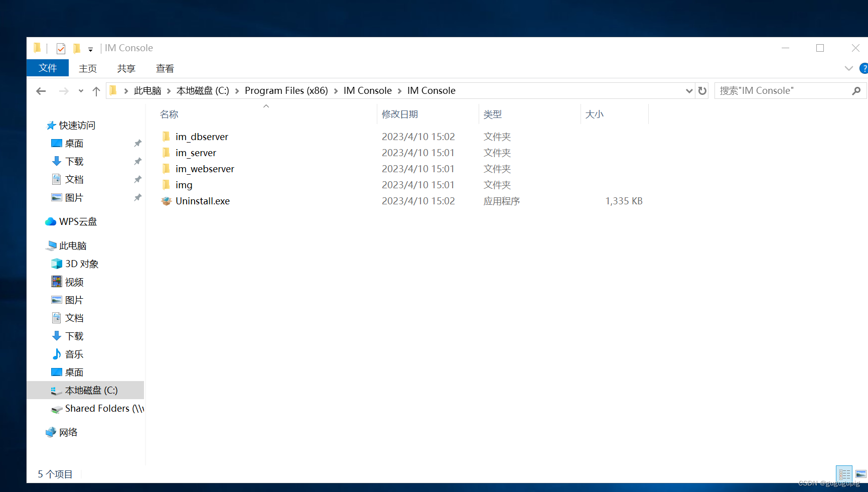Switch to large icons view layout

861,474
